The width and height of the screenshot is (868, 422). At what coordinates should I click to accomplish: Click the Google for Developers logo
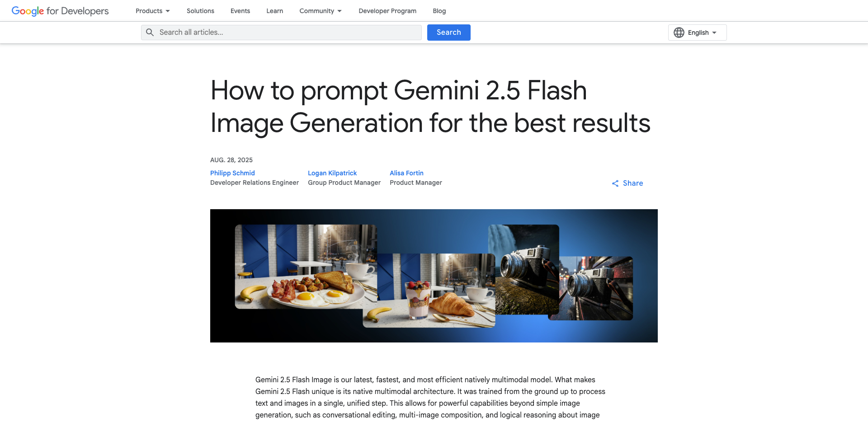pos(60,11)
